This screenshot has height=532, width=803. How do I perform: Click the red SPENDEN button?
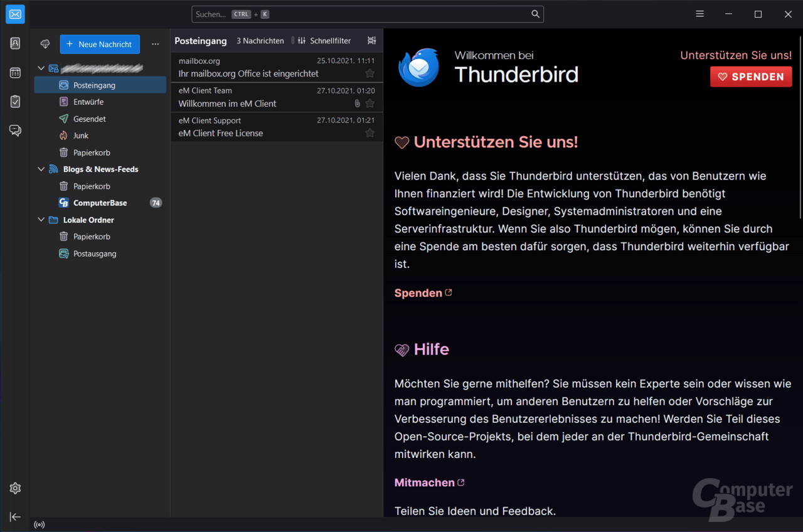[x=751, y=77]
